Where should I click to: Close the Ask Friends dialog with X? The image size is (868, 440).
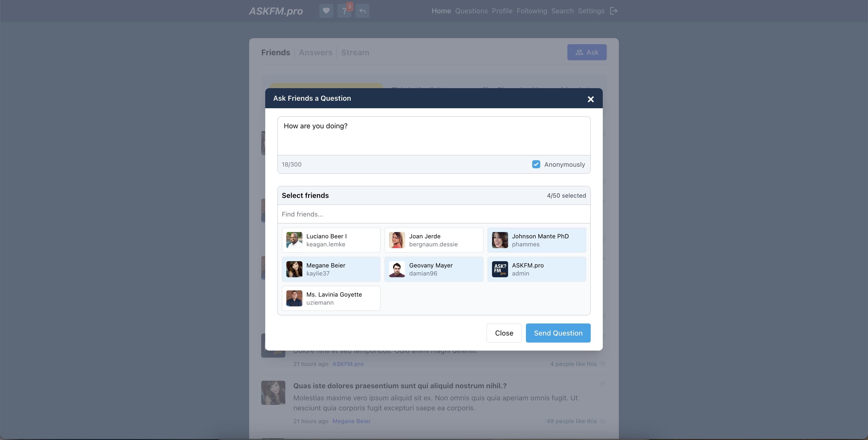pyautogui.click(x=590, y=99)
